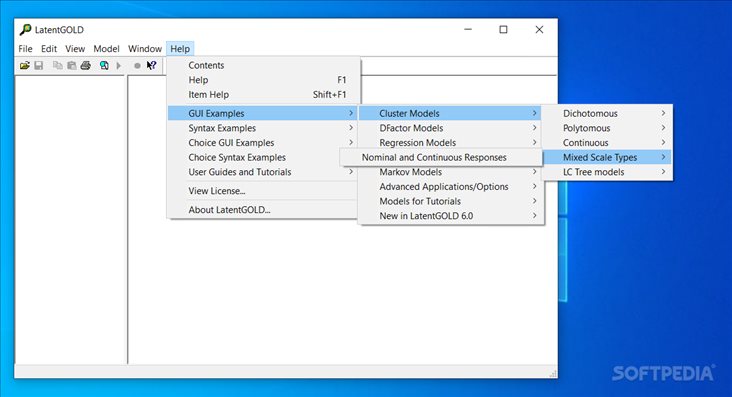Open the Edit menu
The width and height of the screenshot is (732, 397).
tap(49, 49)
